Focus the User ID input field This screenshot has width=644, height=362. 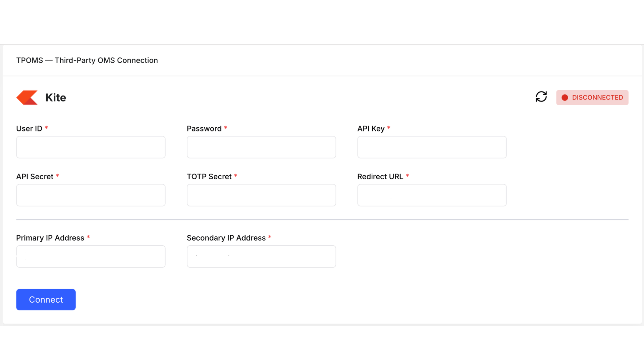(x=91, y=147)
